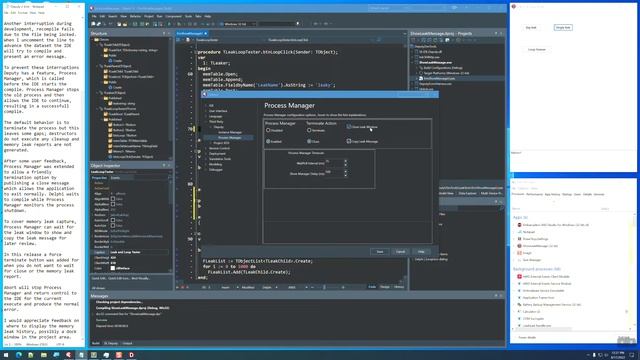Collapse Deputy node in options tree
640x360 pixels.
point(211,127)
